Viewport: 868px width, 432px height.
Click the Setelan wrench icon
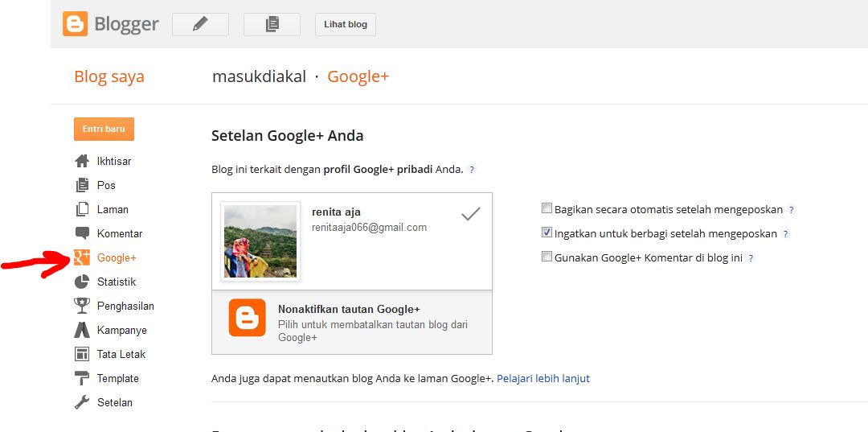click(82, 403)
